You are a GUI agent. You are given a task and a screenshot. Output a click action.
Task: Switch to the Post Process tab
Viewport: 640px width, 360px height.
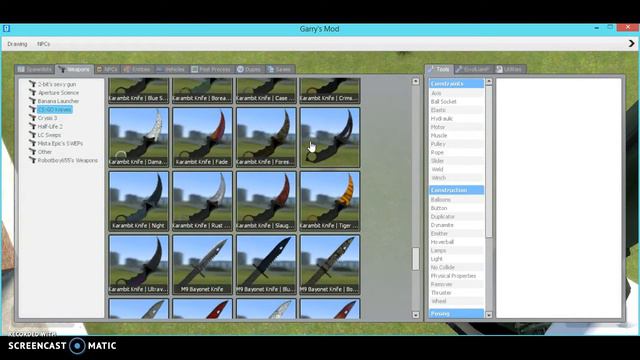tap(211, 69)
